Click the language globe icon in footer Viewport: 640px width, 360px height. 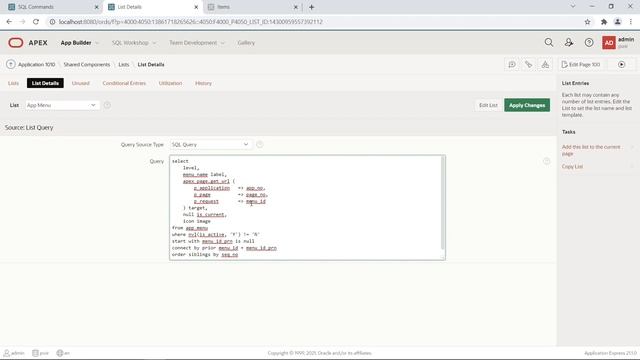60,353
